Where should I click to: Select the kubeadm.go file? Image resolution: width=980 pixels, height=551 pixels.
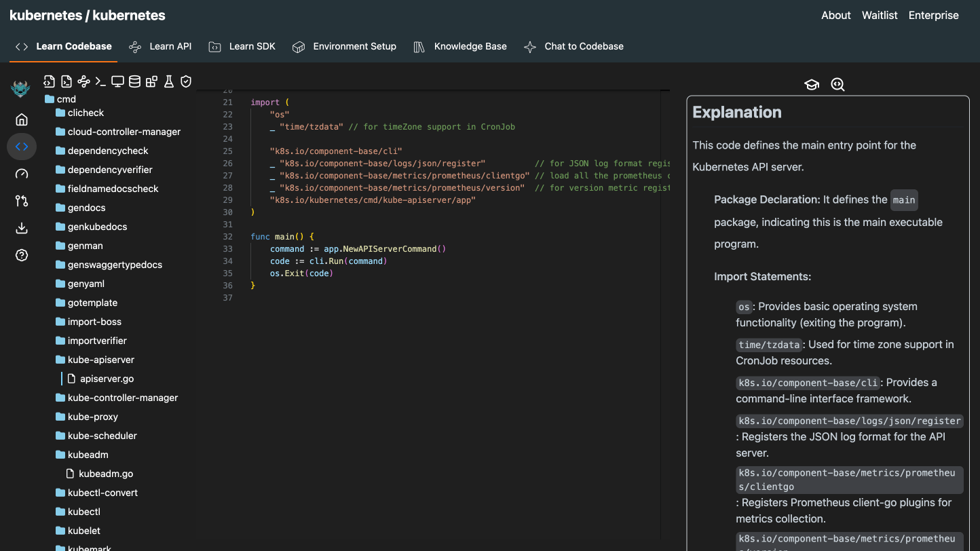click(100, 474)
